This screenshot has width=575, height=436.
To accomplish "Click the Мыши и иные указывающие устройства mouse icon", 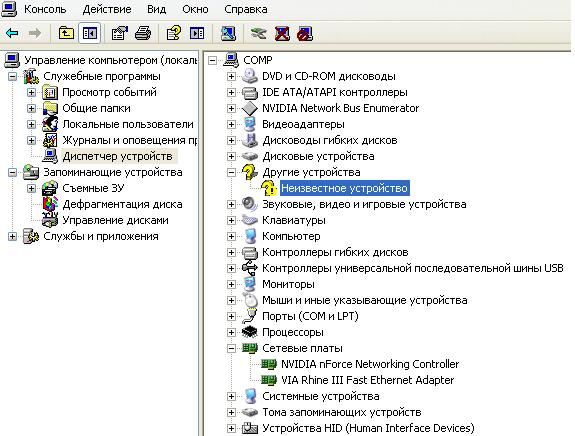I will pyautogui.click(x=250, y=300).
